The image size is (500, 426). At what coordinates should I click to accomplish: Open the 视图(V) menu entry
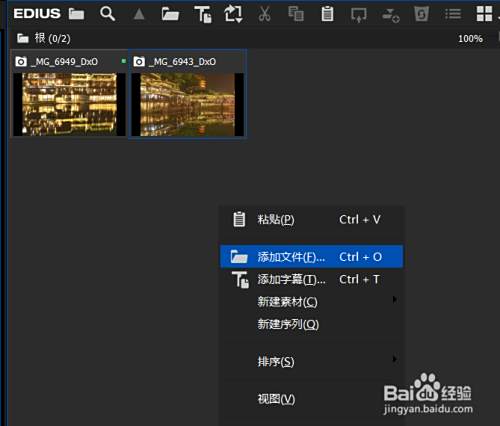point(311,399)
